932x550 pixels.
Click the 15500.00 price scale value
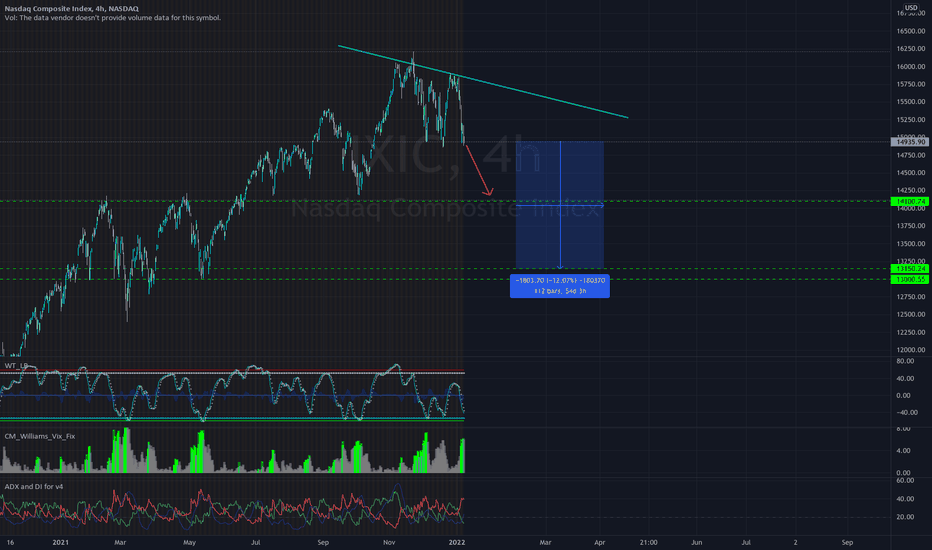(911, 102)
